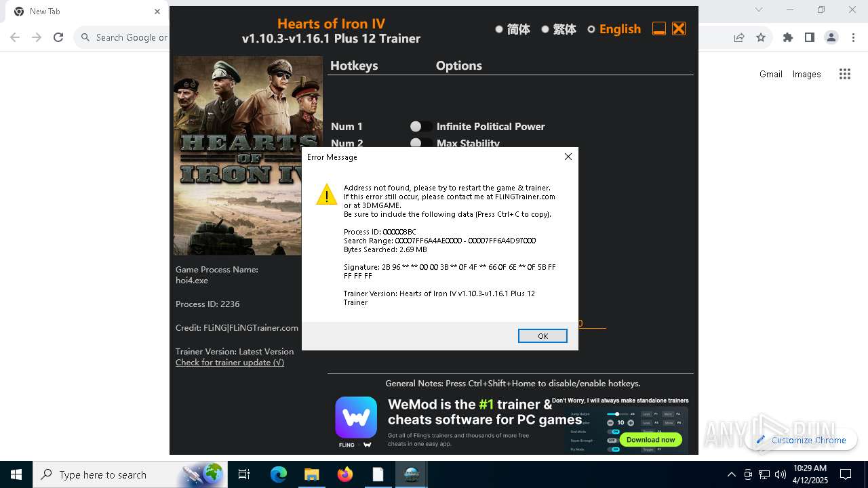This screenshot has width=868, height=488.
Task: Click Credit: FLiNG|FLiNGTrainer.com text
Action: coord(237,328)
